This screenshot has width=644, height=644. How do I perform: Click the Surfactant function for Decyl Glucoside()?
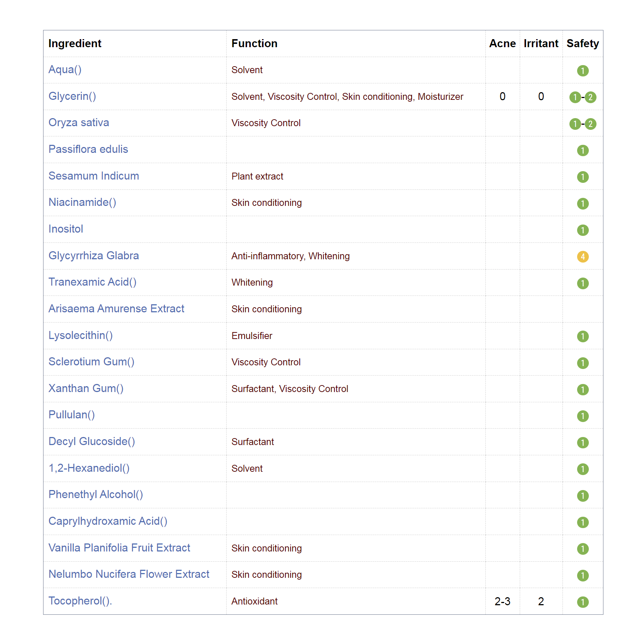pos(253,442)
